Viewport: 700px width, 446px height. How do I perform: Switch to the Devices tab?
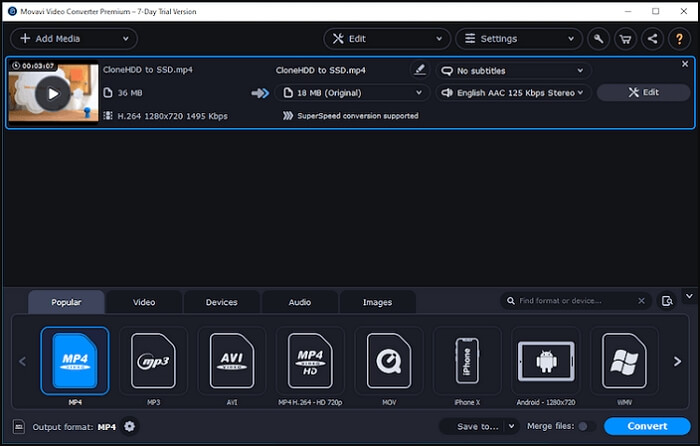point(221,302)
